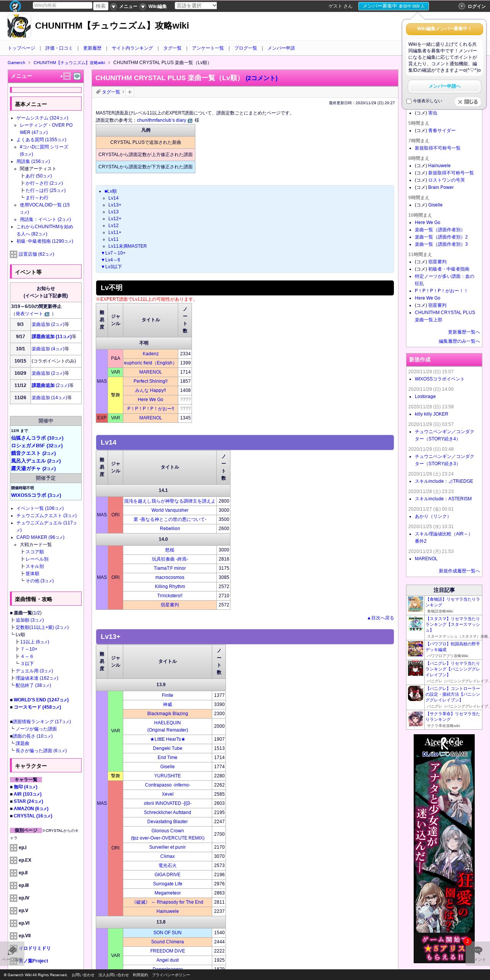Click the AliceReCode advertisement banner

point(444,848)
